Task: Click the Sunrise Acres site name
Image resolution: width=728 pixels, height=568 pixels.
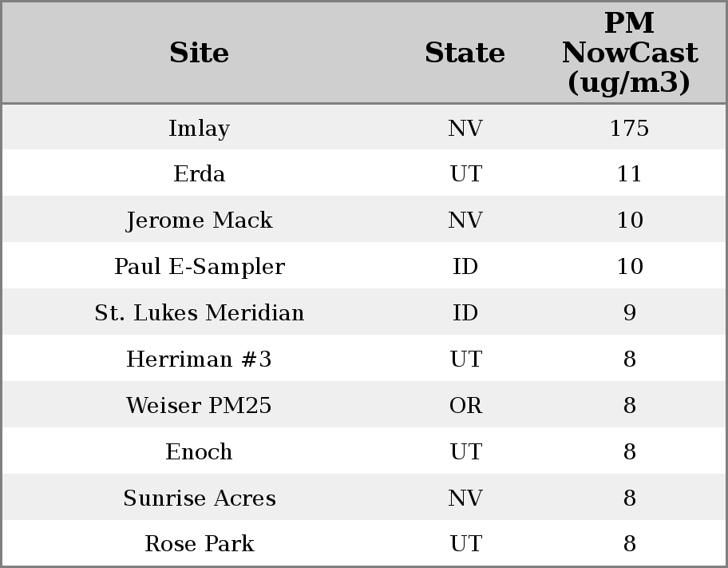Action: 199,498
